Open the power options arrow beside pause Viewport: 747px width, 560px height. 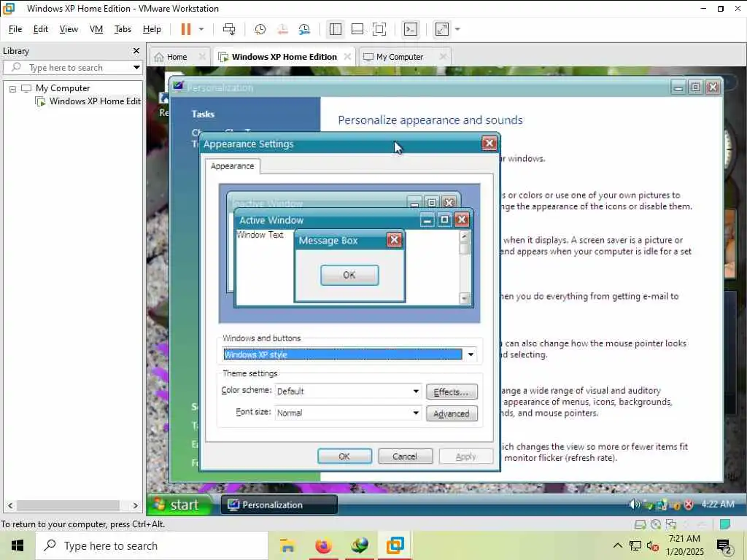tap(201, 29)
